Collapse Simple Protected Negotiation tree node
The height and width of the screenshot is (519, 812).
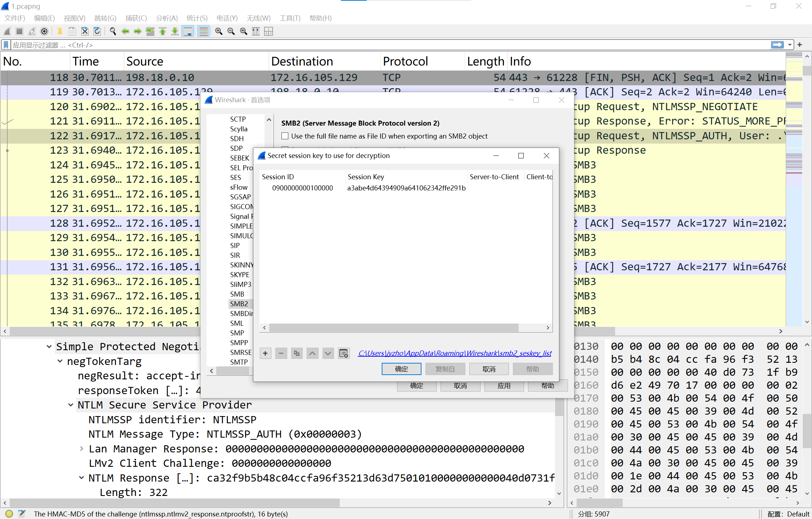coord(49,347)
